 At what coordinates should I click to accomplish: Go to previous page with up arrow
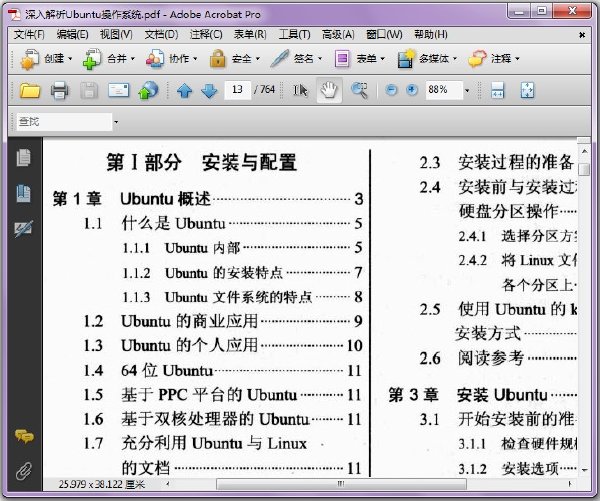tap(184, 91)
